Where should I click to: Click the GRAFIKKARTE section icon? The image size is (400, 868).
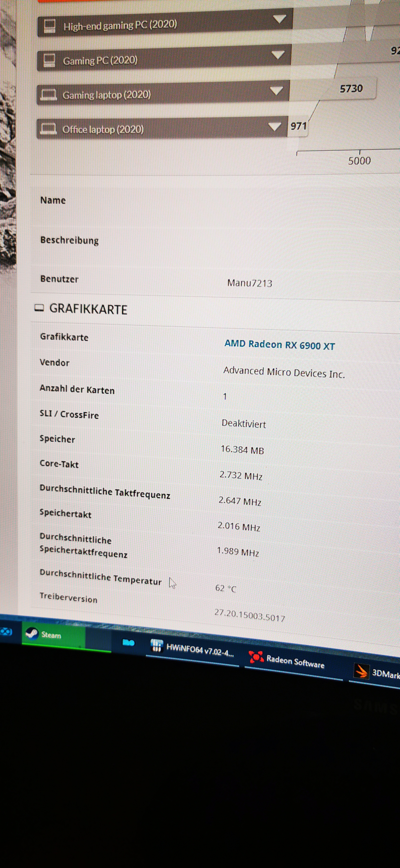39,308
